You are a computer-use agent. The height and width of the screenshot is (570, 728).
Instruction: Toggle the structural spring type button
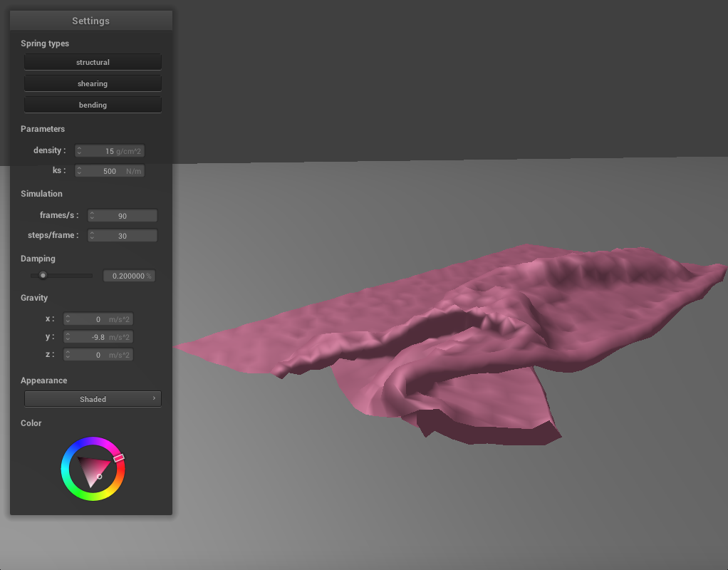coord(93,62)
